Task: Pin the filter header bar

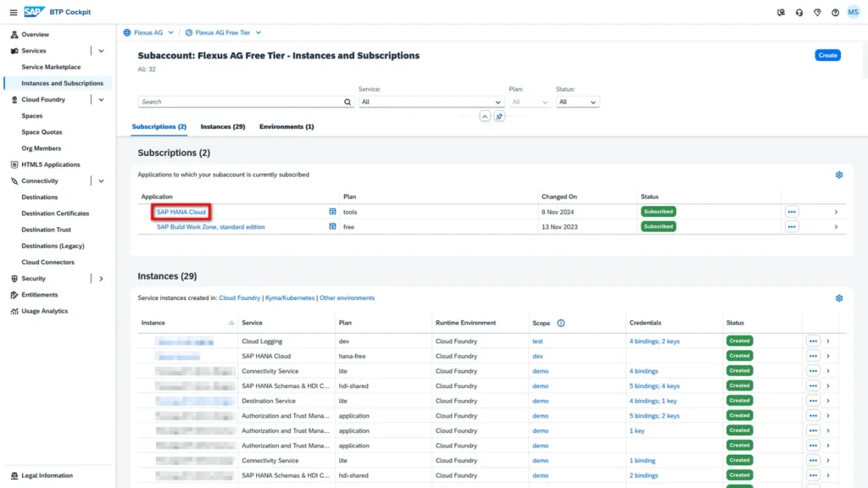Action: [499, 116]
